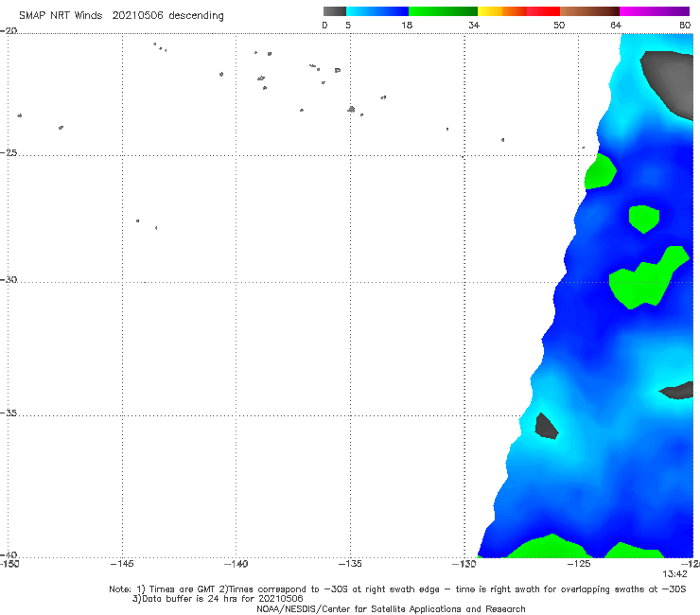Click the NOAA/NESDIS credit line

point(391,609)
